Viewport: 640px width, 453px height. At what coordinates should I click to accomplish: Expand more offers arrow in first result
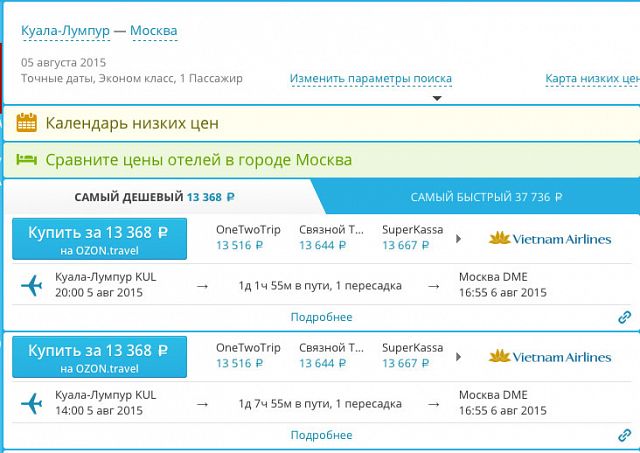pyautogui.click(x=459, y=239)
